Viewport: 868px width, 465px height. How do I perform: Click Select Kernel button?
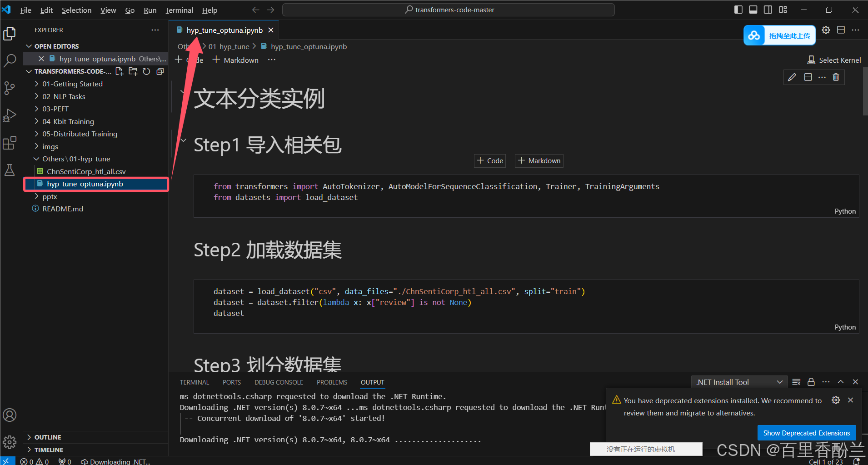tap(834, 60)
